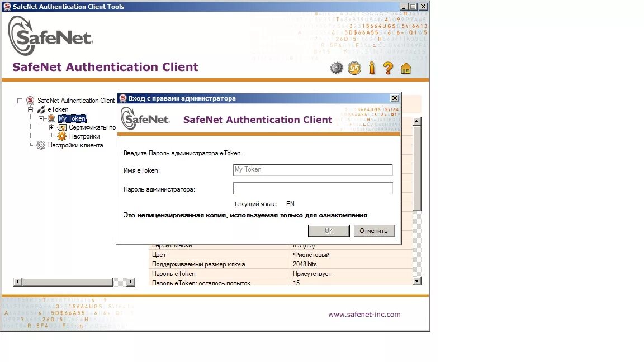Click the Отменить button
The height and width of the screenshot is (362, 644).
(374, 231)
